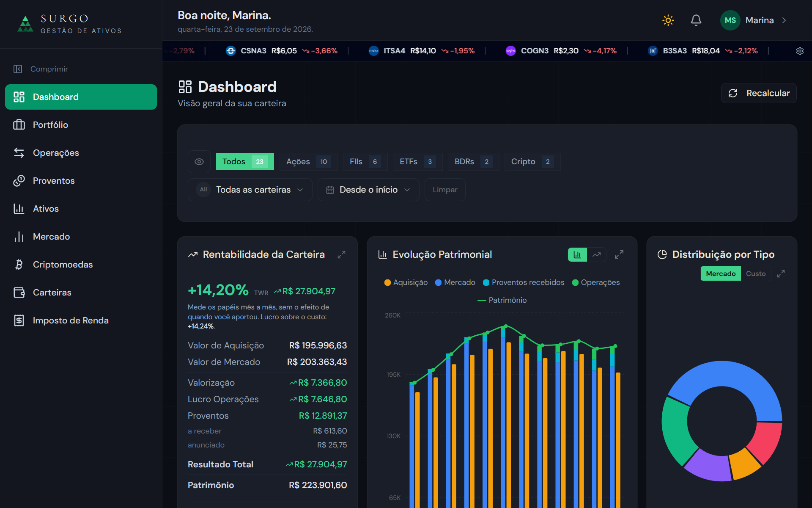Select BDRs 2 filter tab
Screen dimensions: 812x508
[474, 162]
